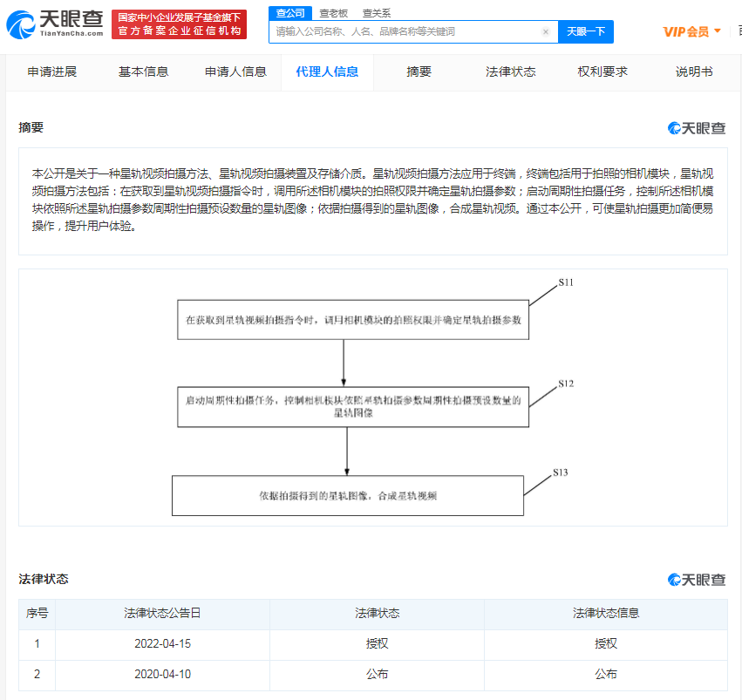Click the VIP会员 link

(x=685, y=31)
